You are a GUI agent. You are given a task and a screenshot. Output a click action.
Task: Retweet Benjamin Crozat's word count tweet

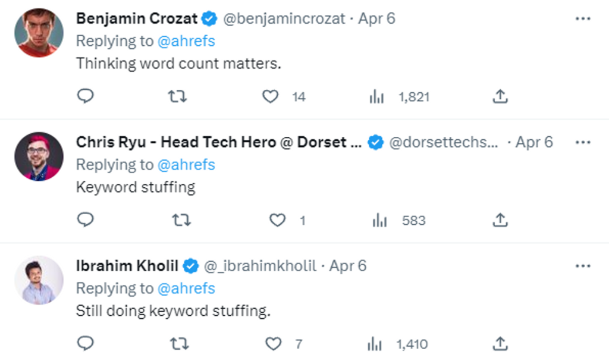177,96
